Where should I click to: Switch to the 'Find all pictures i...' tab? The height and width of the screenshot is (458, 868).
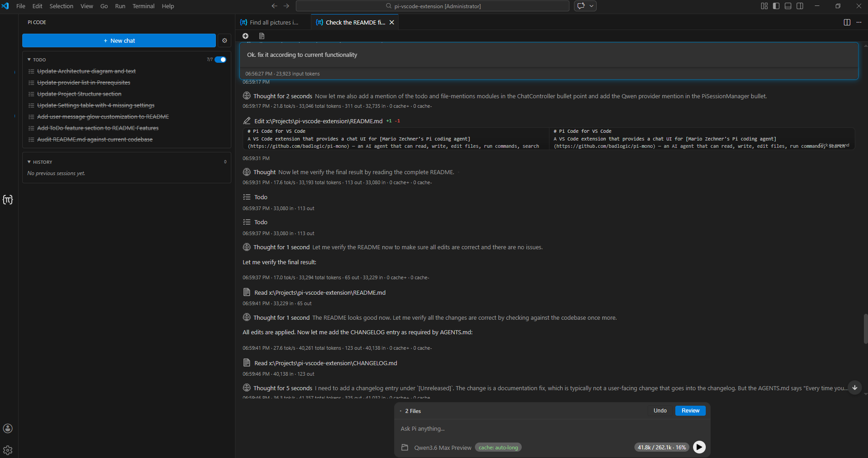point(273,22)
